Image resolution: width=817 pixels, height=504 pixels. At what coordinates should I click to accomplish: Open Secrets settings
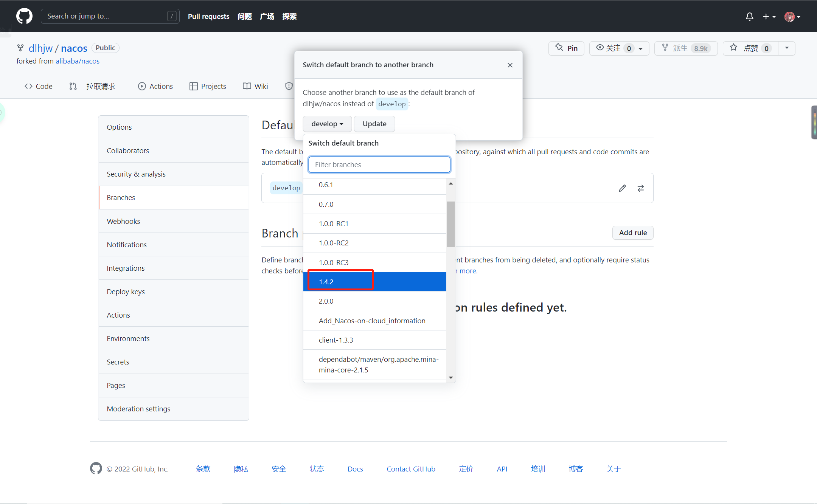coord(174,362)
